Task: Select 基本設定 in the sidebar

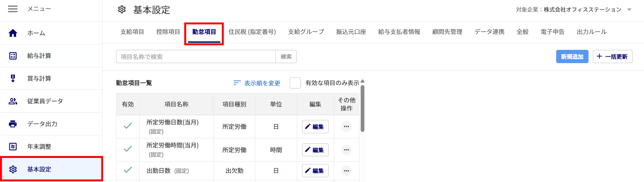Action: (x=51, y=169)
